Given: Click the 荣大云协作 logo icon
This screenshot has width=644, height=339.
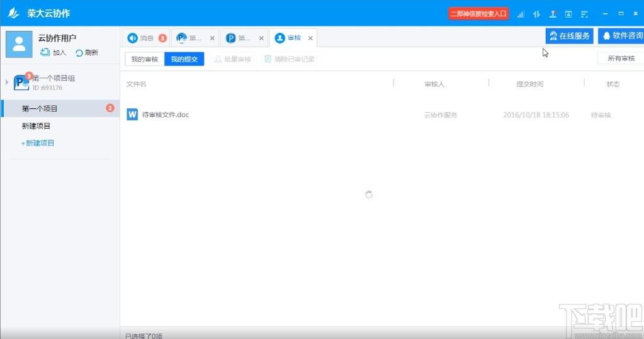Looking at the screenshot, I should (14, 13).
